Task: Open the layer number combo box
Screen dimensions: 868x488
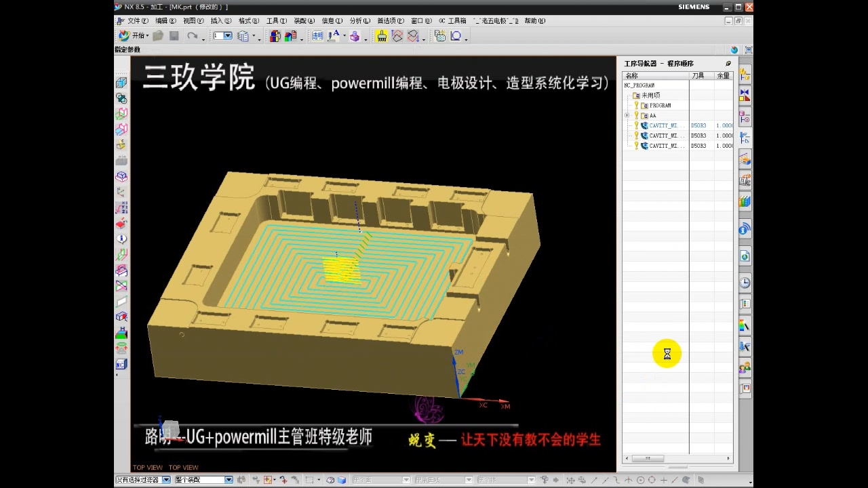Action: 222,36
